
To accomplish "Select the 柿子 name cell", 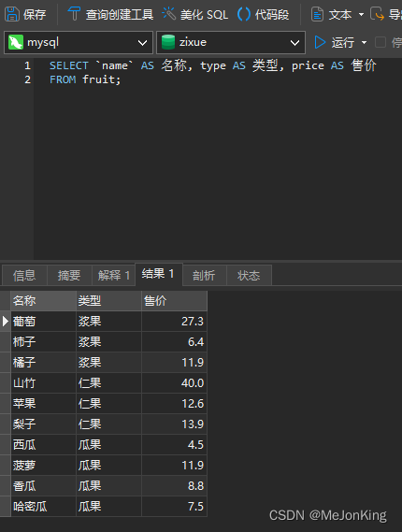I will click(x=43, y=341).
